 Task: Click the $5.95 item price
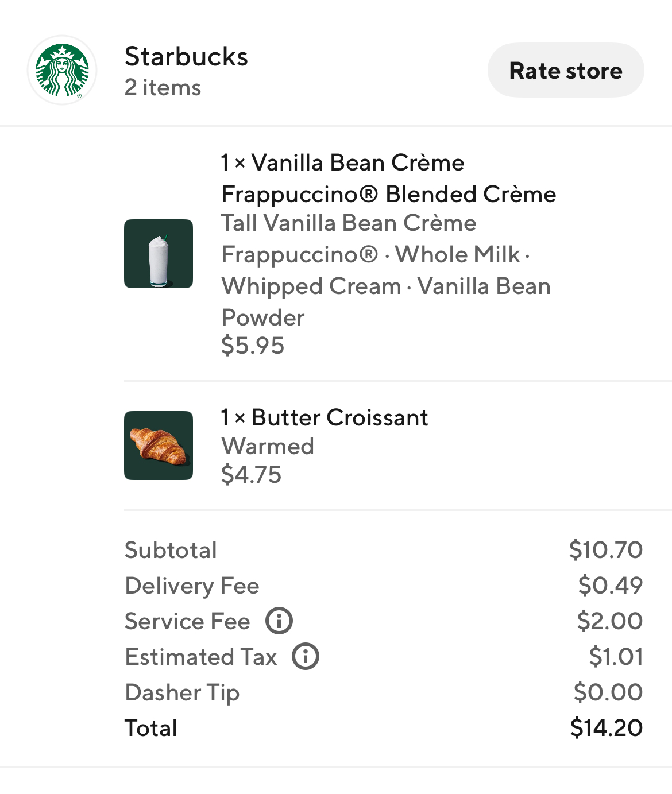pos(253,346)
